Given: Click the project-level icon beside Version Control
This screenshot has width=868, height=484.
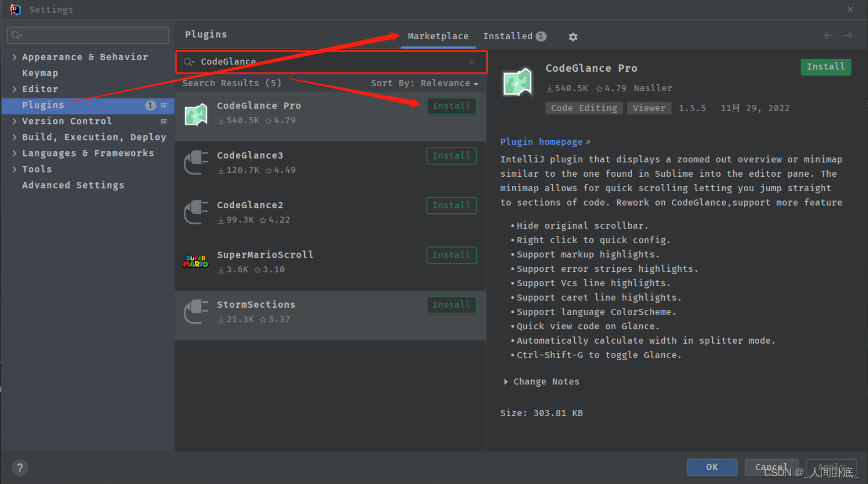Looking at the screenshot, I should point(164,122).
